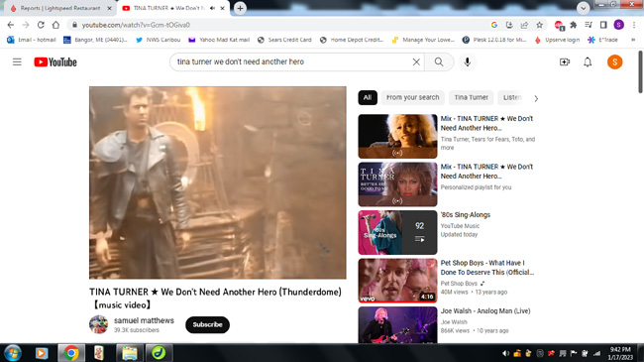Screen dimensions: 644x362
Task: Expand Chrome's tab search dropdown arrow
Action: [583, 8]
